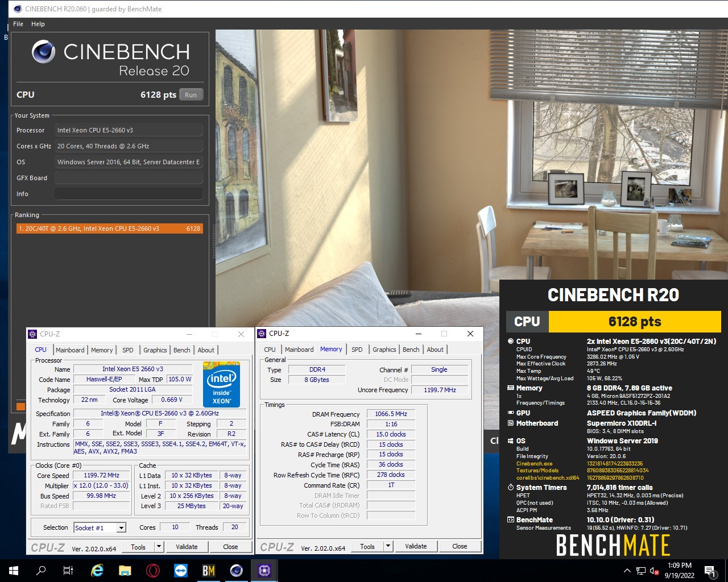Click the GFX Board field
This screenshot has width=728, height=582.
[x=129, y=178]
